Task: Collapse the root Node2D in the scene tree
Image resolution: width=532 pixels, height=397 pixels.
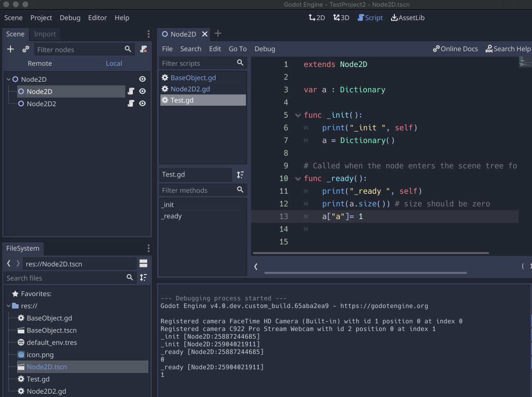Action: [x=8, y=79]
